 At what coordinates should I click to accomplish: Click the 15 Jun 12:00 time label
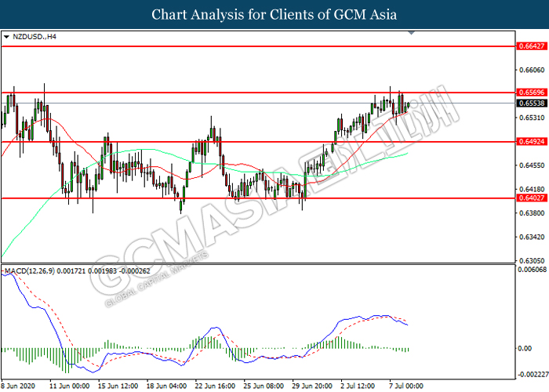(x=118, y=386)
